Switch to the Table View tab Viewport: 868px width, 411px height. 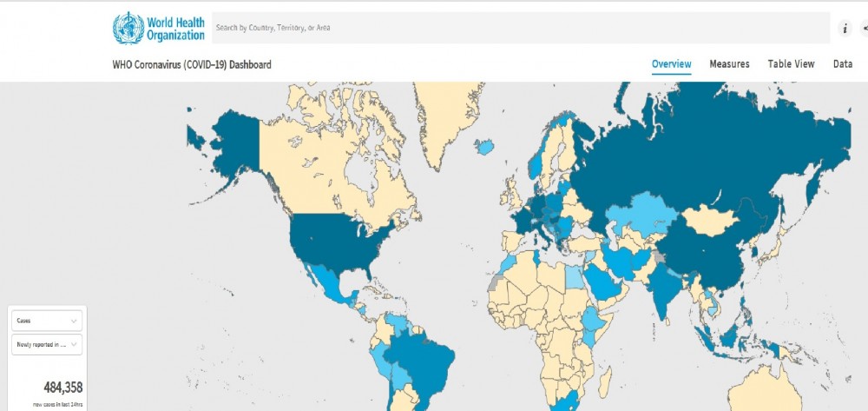tap(791, 64)
